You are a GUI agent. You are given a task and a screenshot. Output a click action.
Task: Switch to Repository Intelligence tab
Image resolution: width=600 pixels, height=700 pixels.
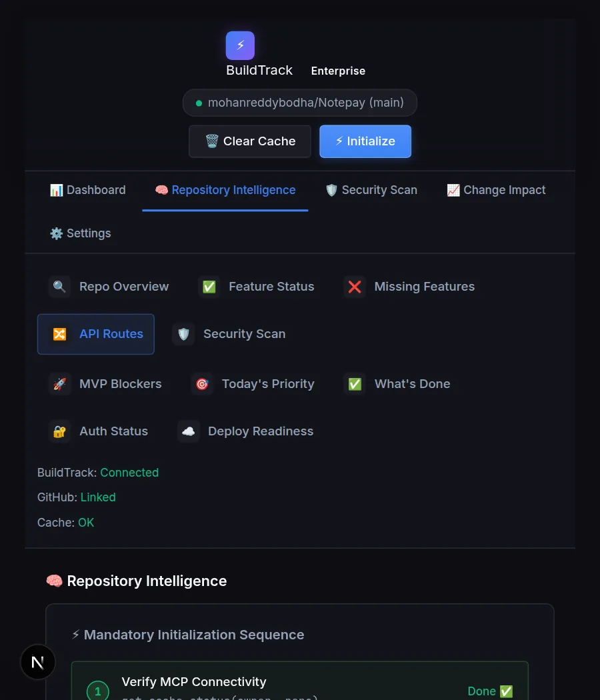pyautogui.click(x=225, y=190)
